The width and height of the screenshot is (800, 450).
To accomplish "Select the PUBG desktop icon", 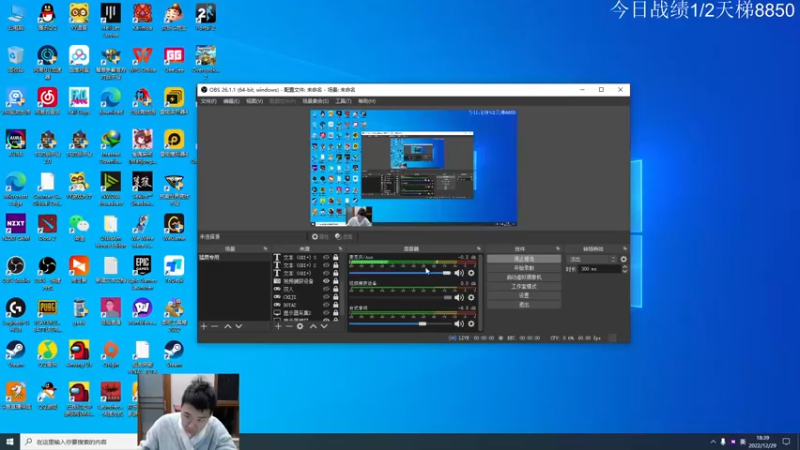I will pos(47,315).
